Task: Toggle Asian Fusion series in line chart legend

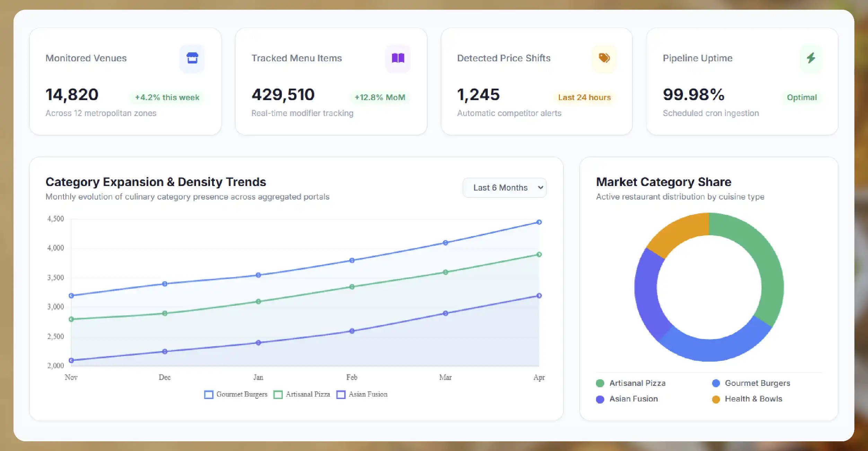Action: click(x=362, y=395)
